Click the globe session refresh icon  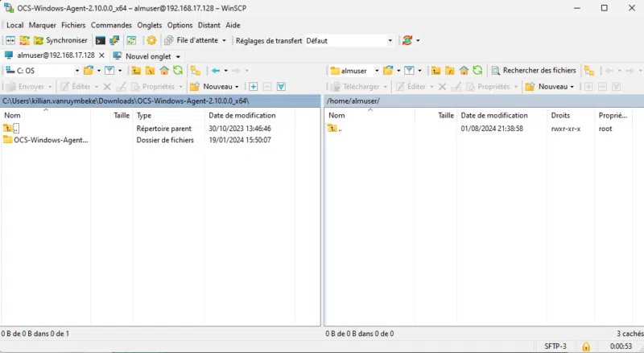407,40
